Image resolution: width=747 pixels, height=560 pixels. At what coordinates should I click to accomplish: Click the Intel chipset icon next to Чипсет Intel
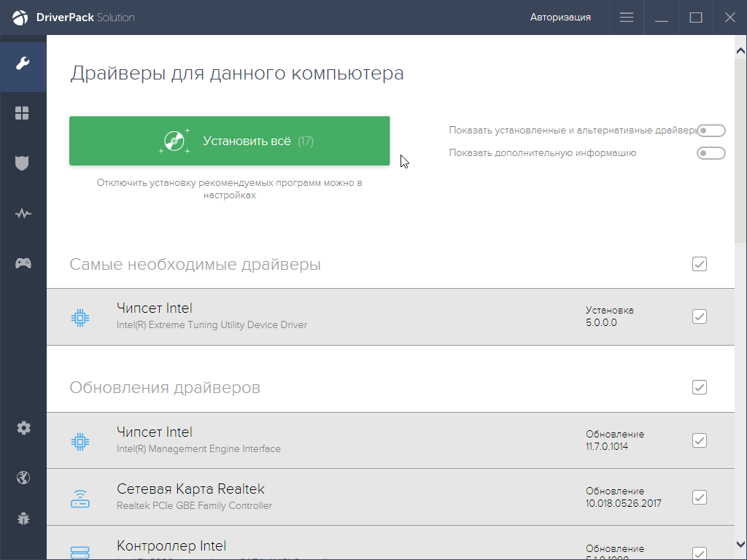click(80, 316)
